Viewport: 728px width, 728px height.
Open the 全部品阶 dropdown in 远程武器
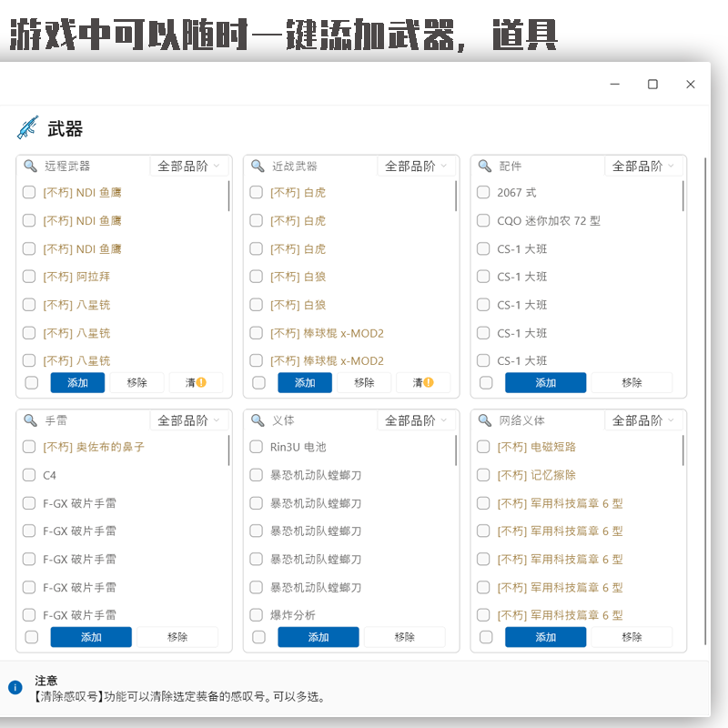tap(189, 166)
